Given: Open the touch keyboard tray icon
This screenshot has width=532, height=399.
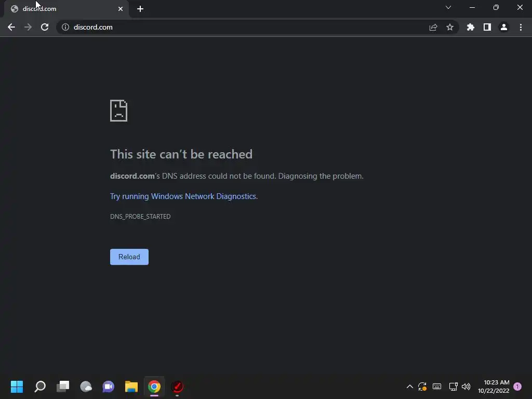Looking at the screenshot, I should (437, 387).
